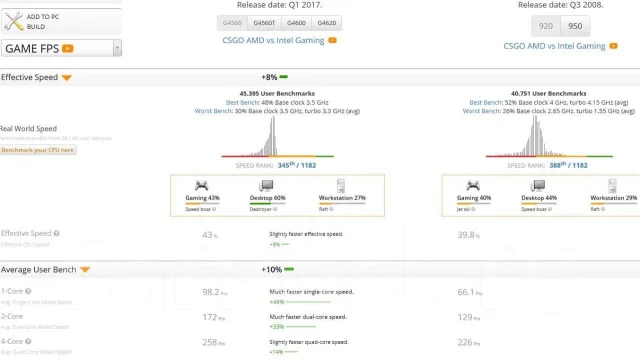Open the 388th / 1182 speed rank link
Viewport: 640px width, 361px height.
click(568, 165)
